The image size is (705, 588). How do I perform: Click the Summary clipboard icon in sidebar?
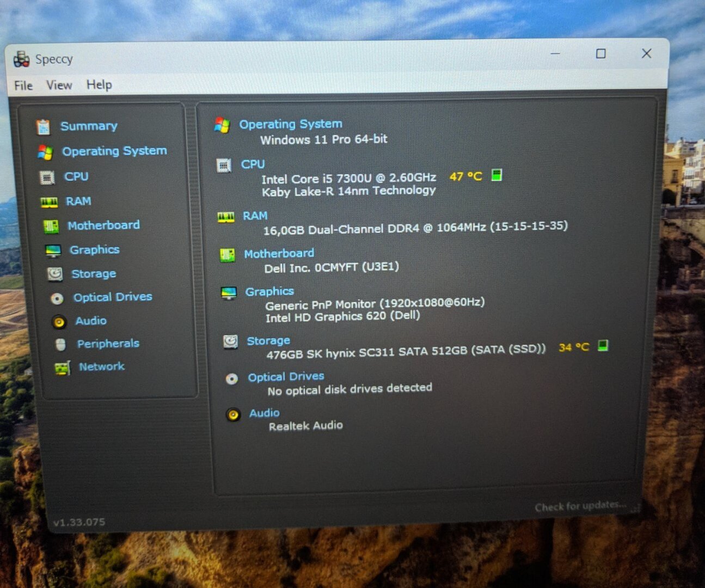43,127
